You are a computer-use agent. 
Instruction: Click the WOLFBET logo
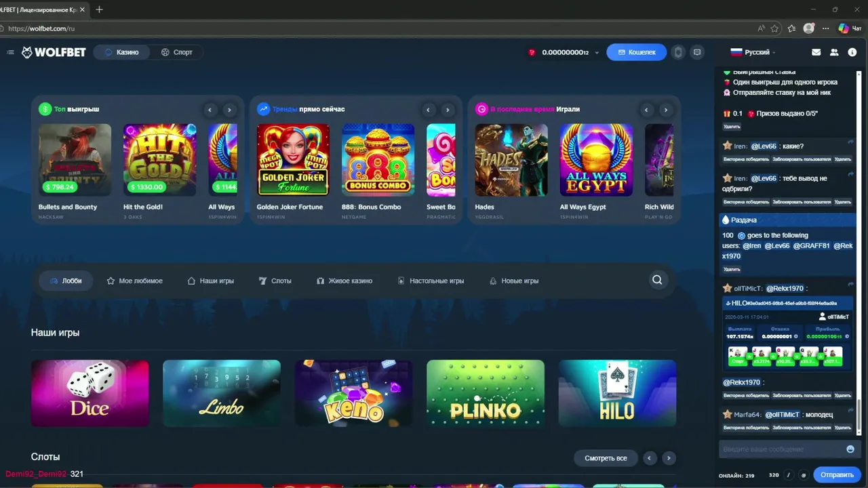54,52
